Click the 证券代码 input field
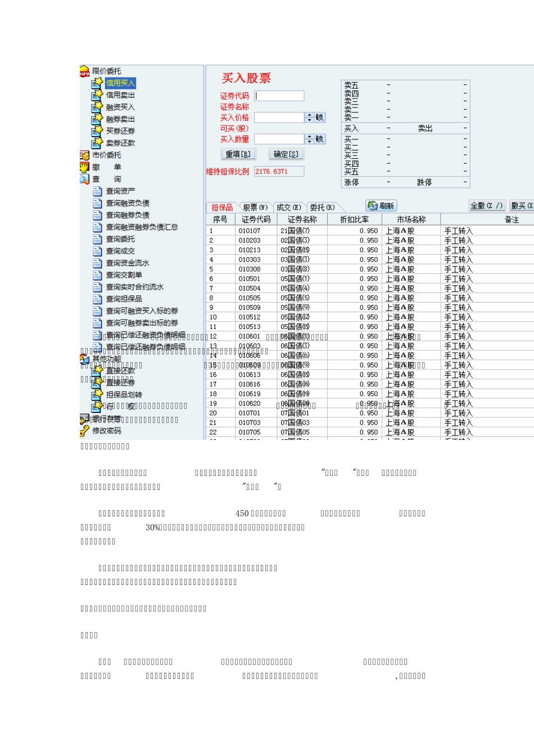534x756 pixels. (279, 96)
